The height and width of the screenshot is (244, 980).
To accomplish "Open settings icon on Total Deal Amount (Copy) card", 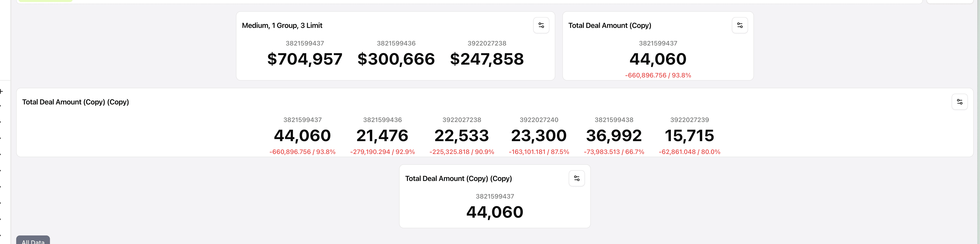I will tap(739, 25).
